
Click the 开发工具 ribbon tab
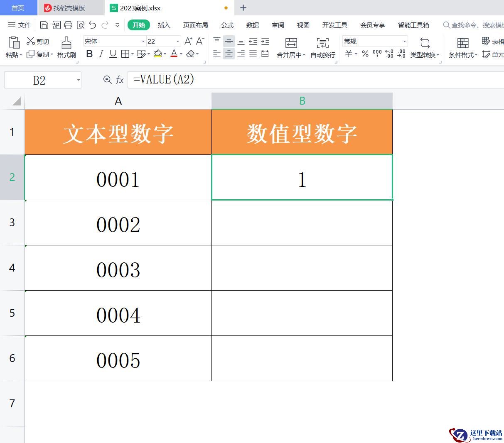click(335, 25)
